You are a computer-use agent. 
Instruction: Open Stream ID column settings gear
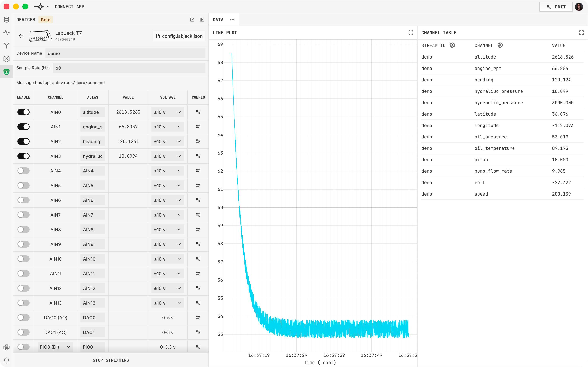click(452, 45)
